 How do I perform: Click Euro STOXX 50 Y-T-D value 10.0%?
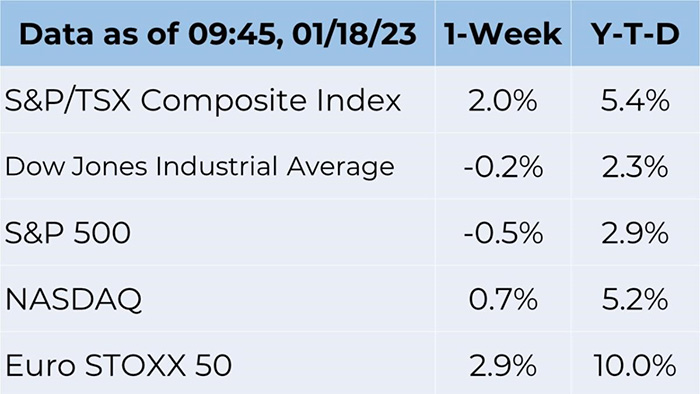[x=635, y=366]
